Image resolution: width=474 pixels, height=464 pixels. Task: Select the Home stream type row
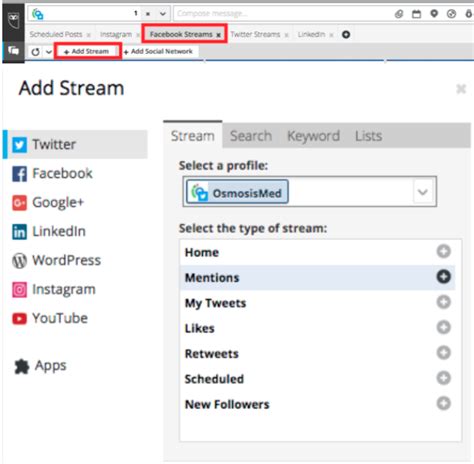click(317, 252)
